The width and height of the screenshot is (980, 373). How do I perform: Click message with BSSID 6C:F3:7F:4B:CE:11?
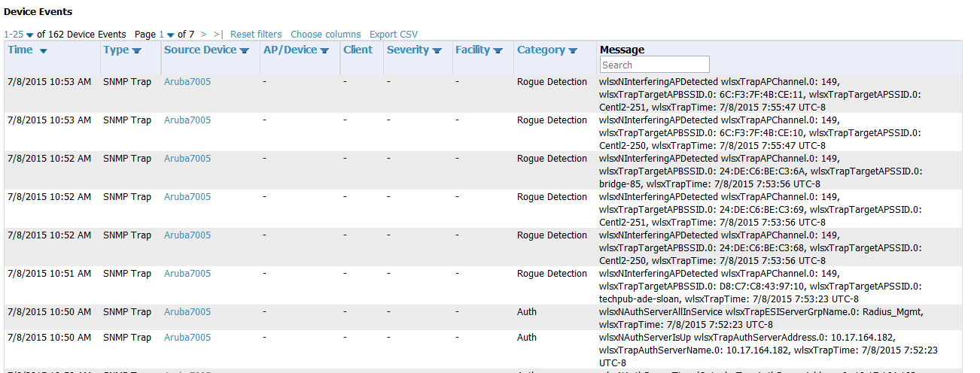tap(760, 94)
